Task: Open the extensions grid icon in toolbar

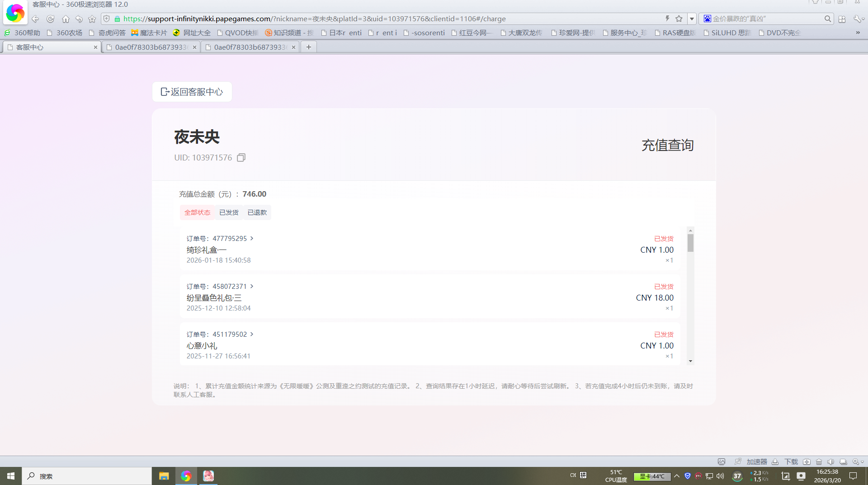Action: click(x=842, y=19)
